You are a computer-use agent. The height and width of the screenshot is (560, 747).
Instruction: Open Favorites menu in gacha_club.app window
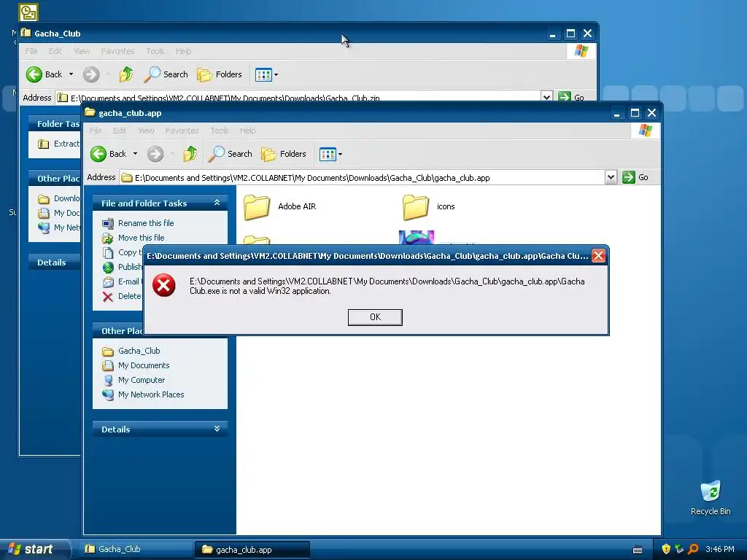point(182,131)
